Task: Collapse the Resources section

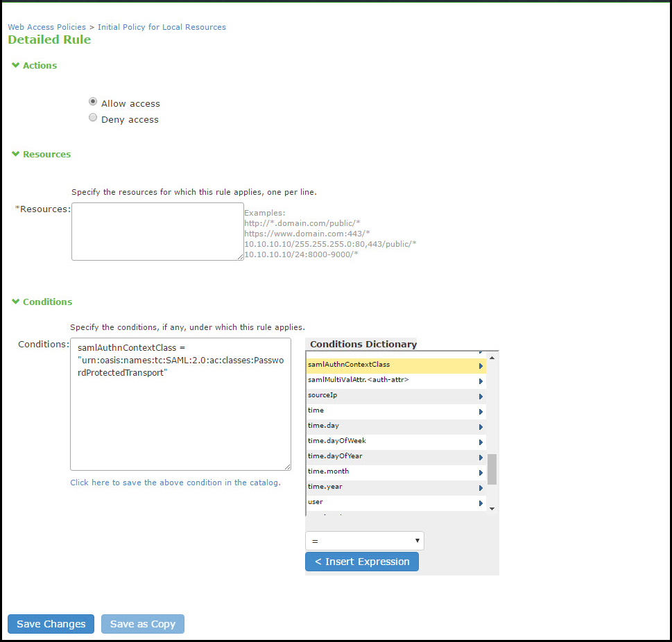Action: tap(15, 154)
